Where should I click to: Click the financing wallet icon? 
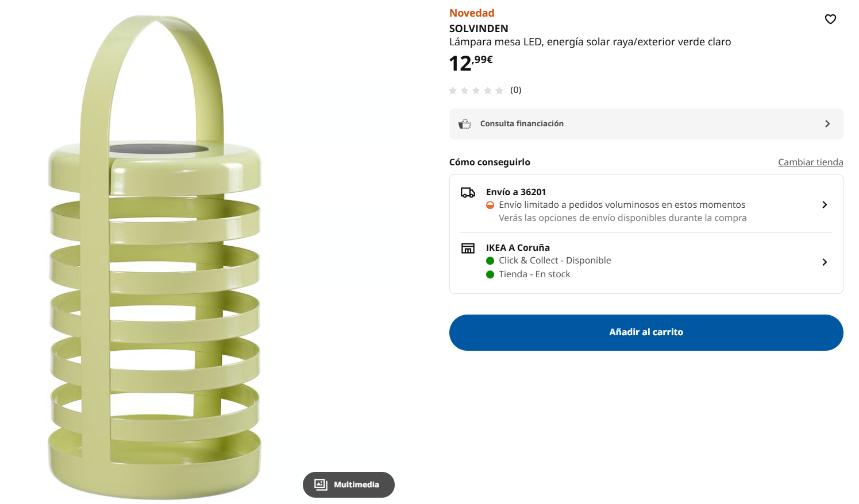pyautogui.click(x=464, y=124)
